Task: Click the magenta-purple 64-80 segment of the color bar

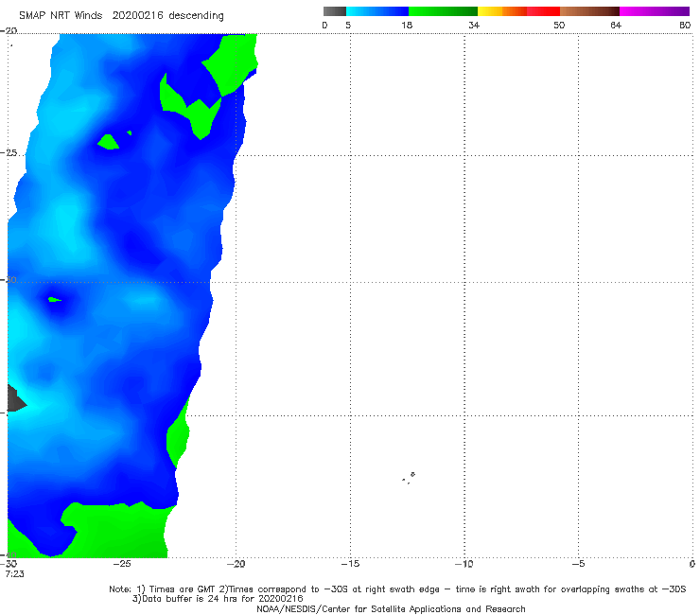Action: click(x=655, y=11)
